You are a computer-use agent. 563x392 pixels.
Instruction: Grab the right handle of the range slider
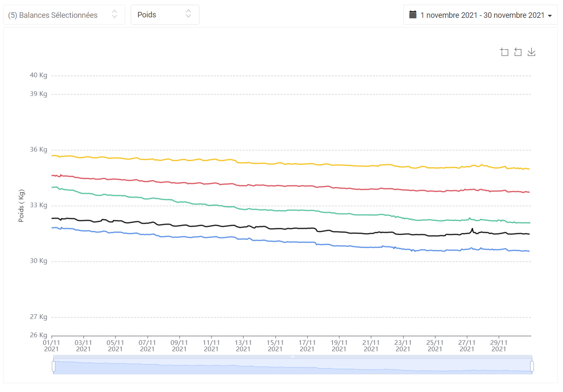click(x=532, y=366)
